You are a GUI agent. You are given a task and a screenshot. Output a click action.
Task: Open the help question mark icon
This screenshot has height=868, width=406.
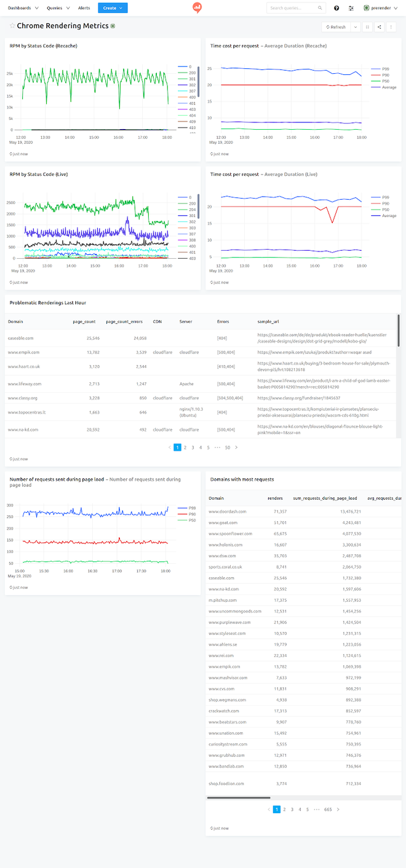(x=336, y=8)
